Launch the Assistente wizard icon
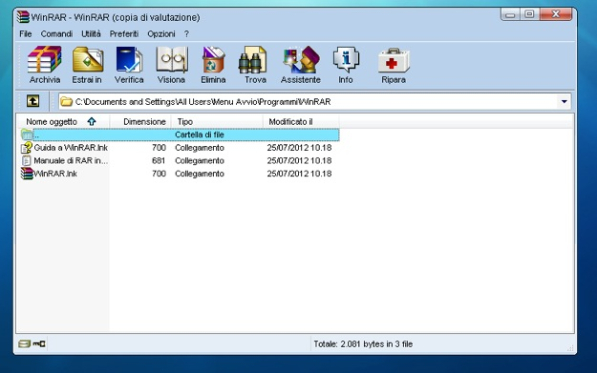This screenshot has height=373, width=597. point(301,59)
